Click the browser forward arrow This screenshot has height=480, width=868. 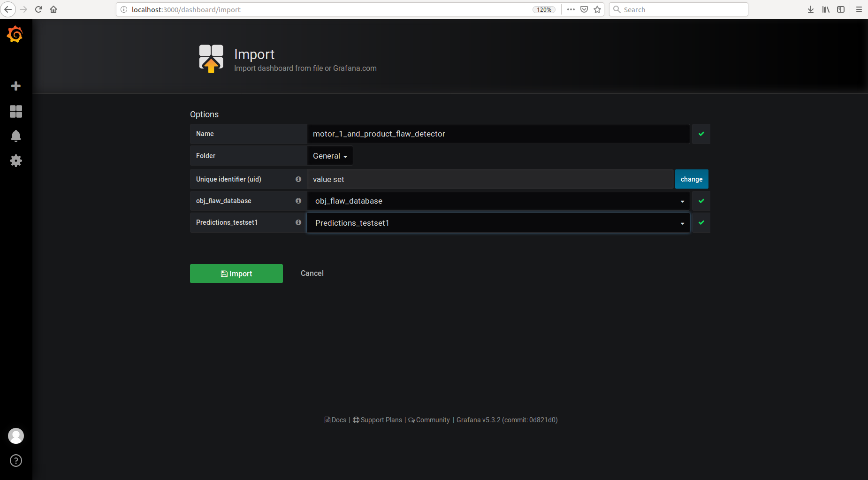[x=23, y=9]
